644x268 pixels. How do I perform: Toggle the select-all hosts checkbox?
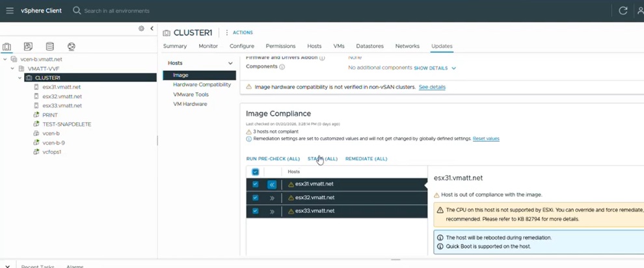pos(255,172)
